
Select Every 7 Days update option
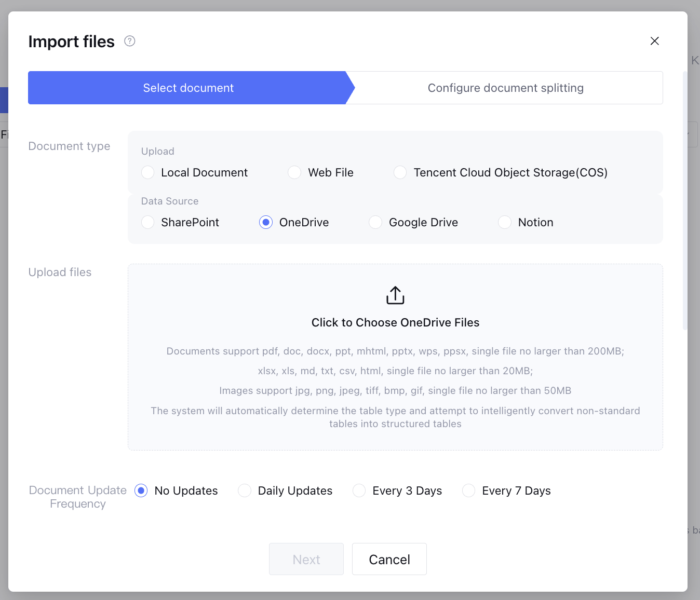coord(468,490)
